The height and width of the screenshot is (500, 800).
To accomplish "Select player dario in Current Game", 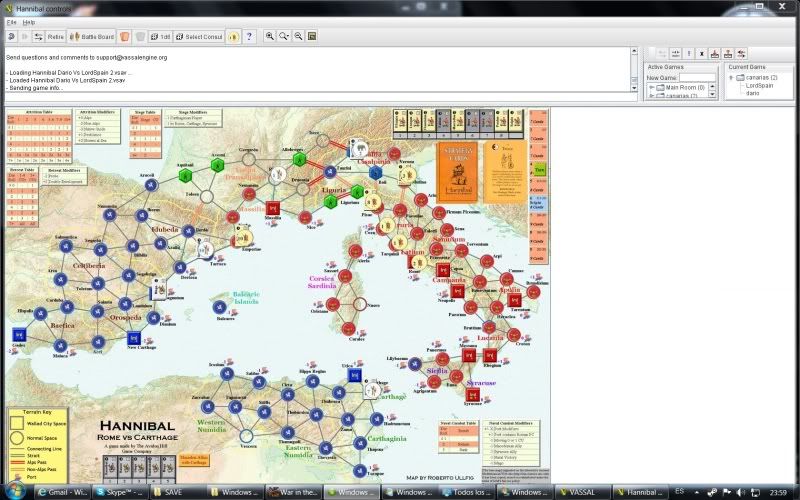I will click(x=753, y=93).
